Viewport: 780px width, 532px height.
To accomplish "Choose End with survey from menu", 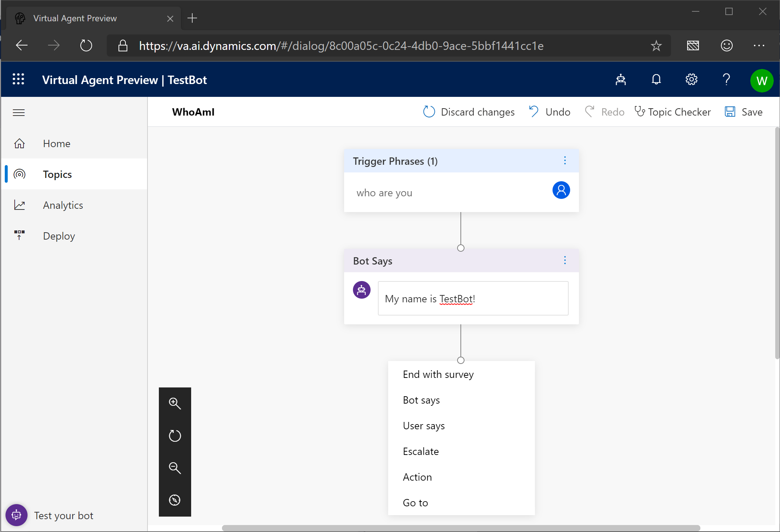I will 438,374.
